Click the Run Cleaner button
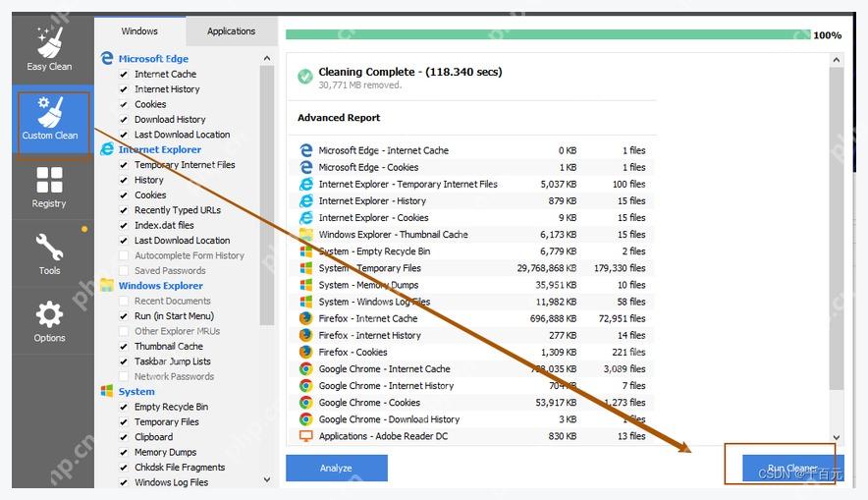The image size is (868, 500). point(792,468)
